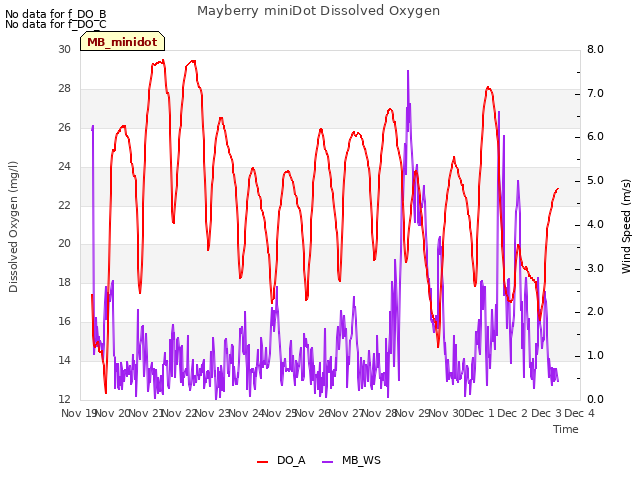Click the Nov 19 x-axis tick label
Screen dimensions: 640x480
pos(78,413)
